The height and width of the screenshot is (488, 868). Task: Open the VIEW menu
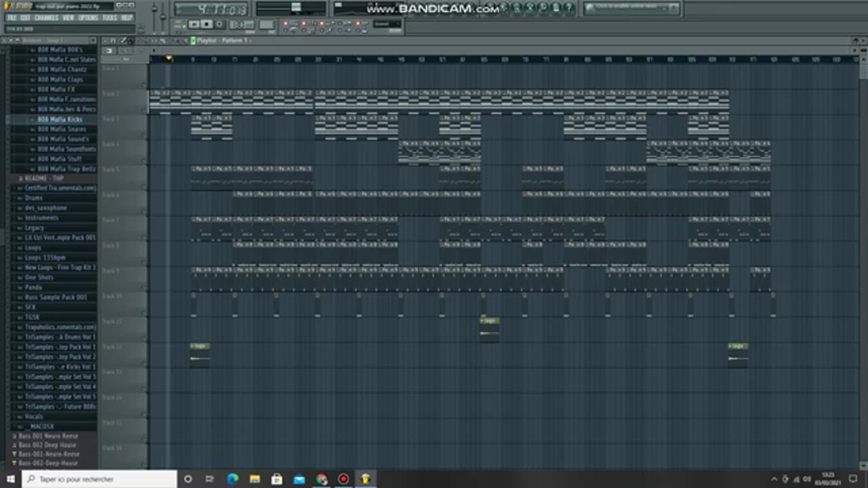[68, 18]
